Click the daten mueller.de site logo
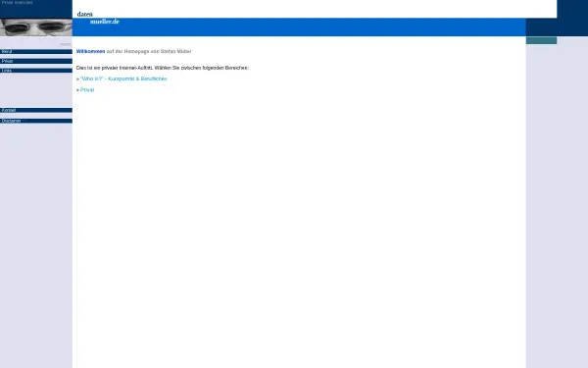Image resolution: width=588 pixels, height=368 pixels. tap(98, 18)
